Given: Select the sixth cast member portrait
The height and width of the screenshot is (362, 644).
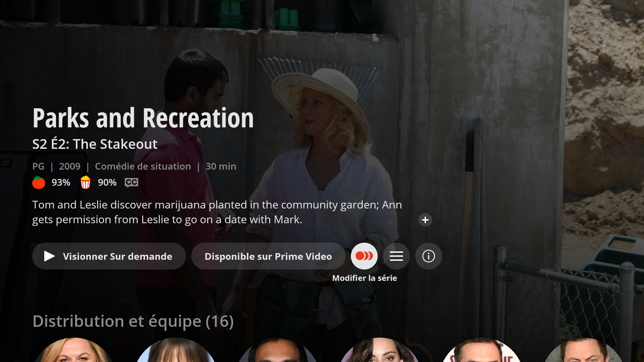Looking at the screenshot, I should tap(583, 350).
